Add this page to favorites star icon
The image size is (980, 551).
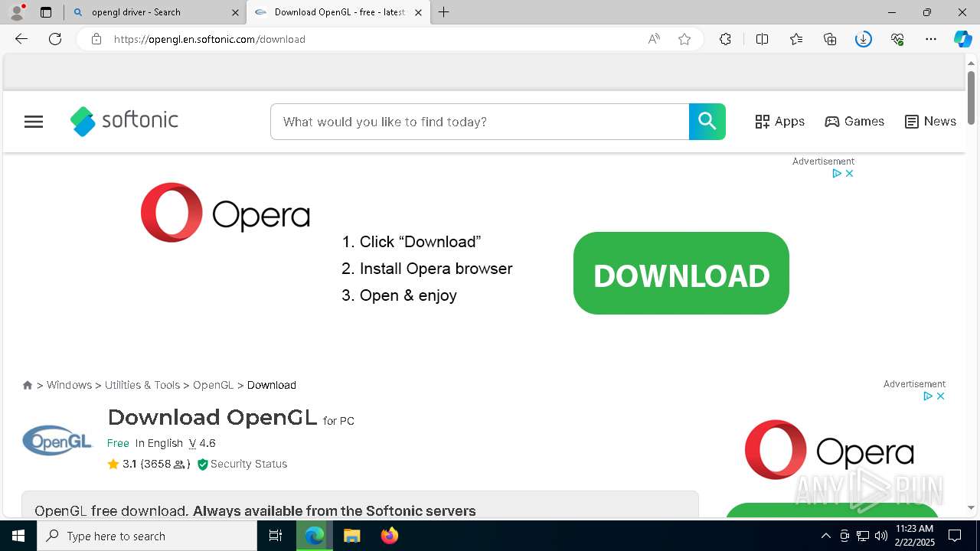click(684, 39)
